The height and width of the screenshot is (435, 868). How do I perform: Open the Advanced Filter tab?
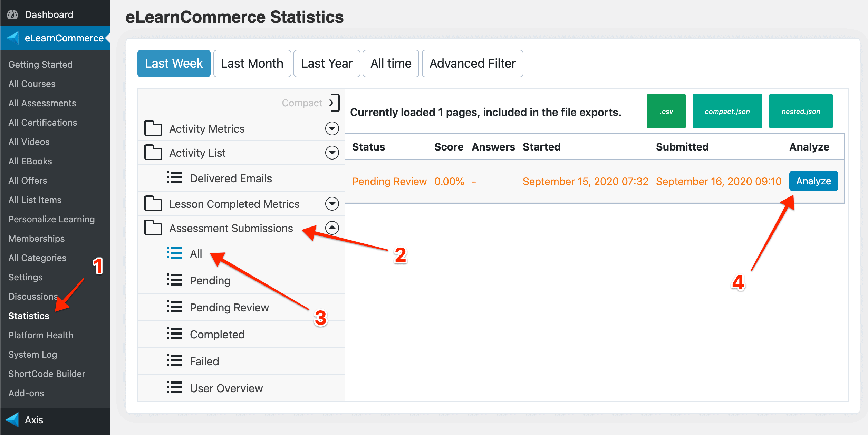point(472,64)
